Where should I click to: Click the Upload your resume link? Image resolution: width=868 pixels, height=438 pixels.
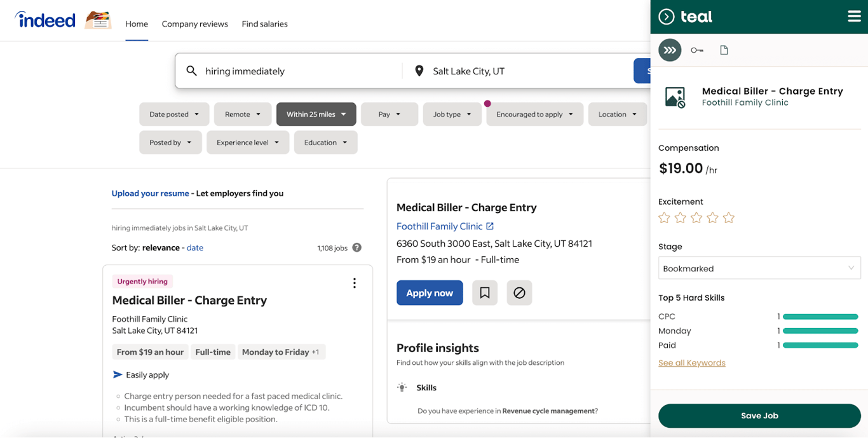click(x=150, y=193)
